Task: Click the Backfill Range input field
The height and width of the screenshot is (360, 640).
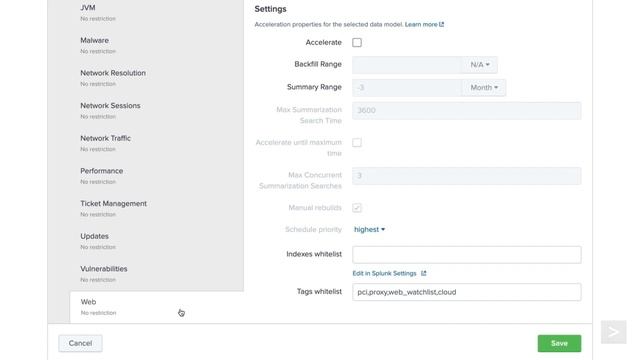Action: (x=407, y=64)
